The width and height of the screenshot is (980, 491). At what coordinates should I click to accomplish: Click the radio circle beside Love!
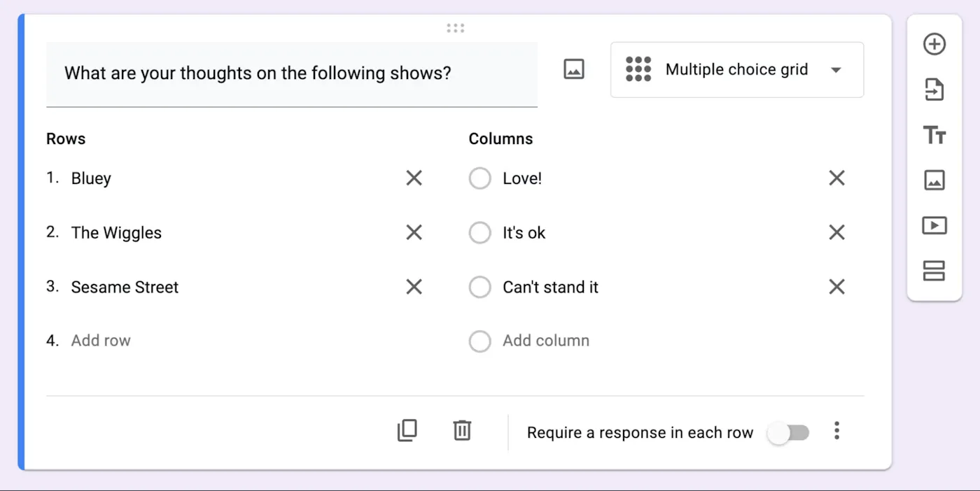pyautogui.click(x=480, y=178)
